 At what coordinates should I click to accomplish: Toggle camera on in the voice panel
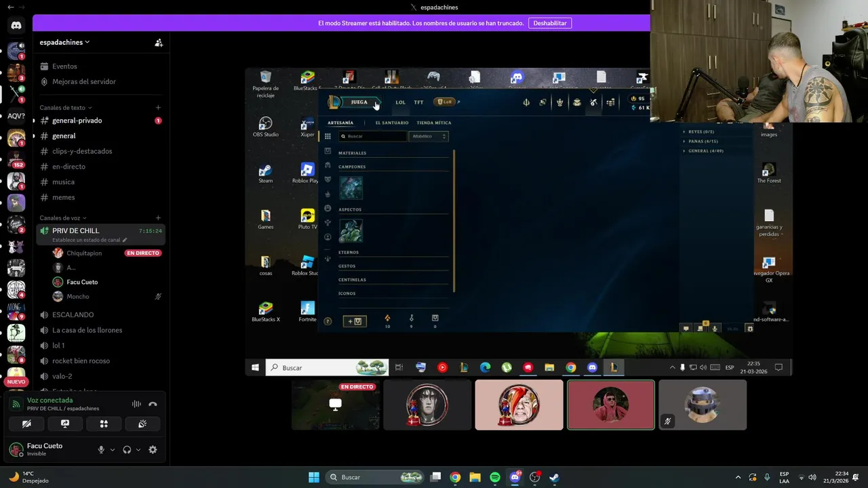[26, 424]
